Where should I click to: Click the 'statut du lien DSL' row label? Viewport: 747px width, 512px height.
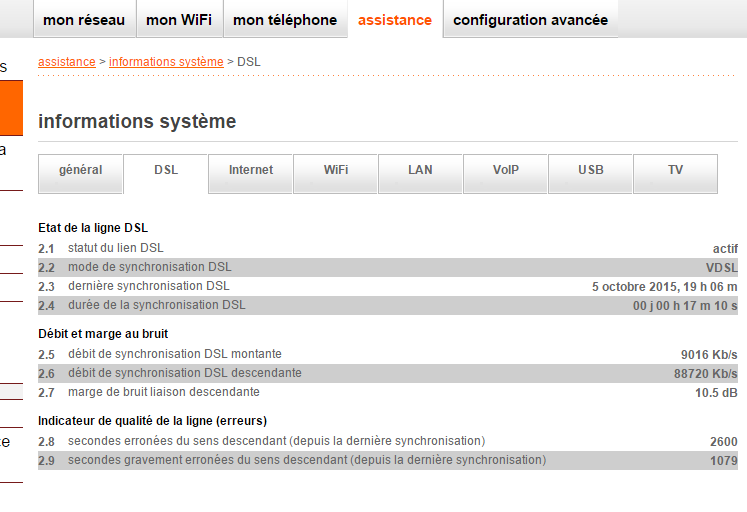(115, 248)
